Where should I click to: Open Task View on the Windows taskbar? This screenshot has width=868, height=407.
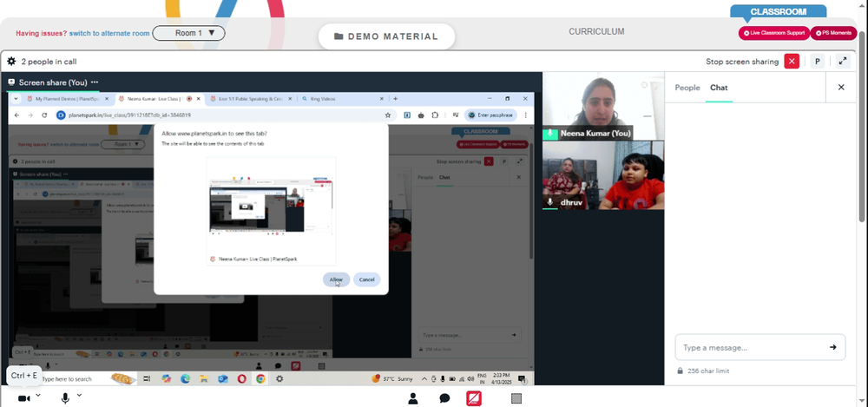click(147, 379)
